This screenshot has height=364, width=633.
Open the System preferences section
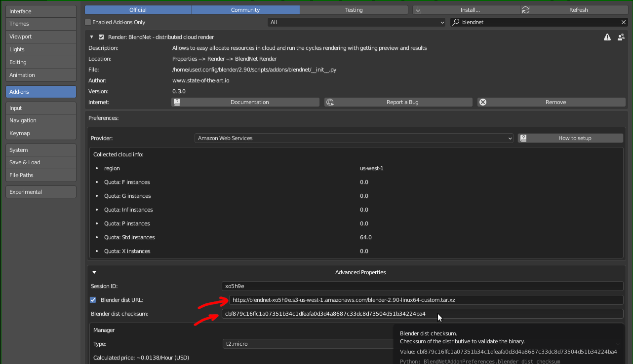pos(41,150)
